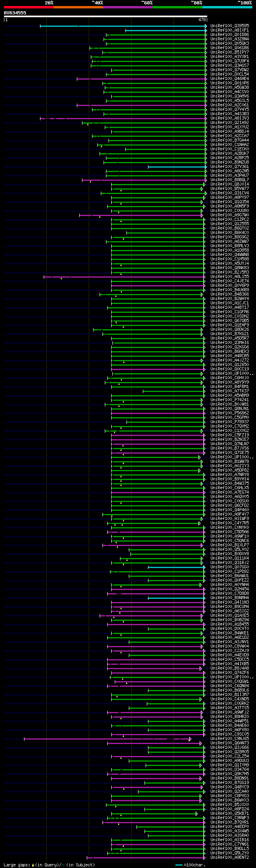Screen dimensions: 256x868
Task: Open hit UniRef100_B9NMH4
Action: coord(230,598)
